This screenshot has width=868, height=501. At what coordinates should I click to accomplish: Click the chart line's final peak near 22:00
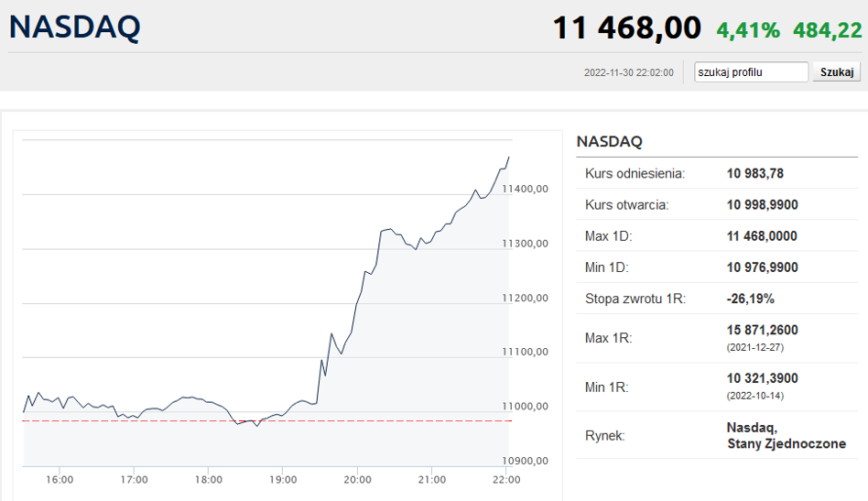[508, 158]
